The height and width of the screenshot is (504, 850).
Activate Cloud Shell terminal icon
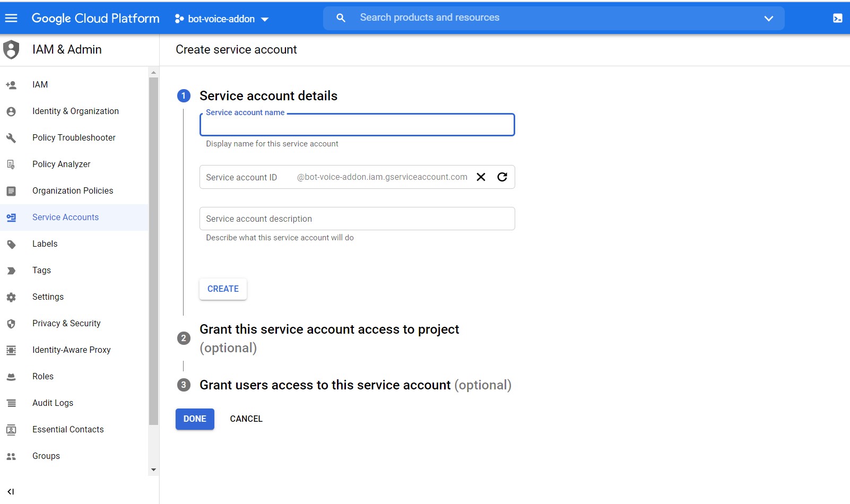point(837,19)
